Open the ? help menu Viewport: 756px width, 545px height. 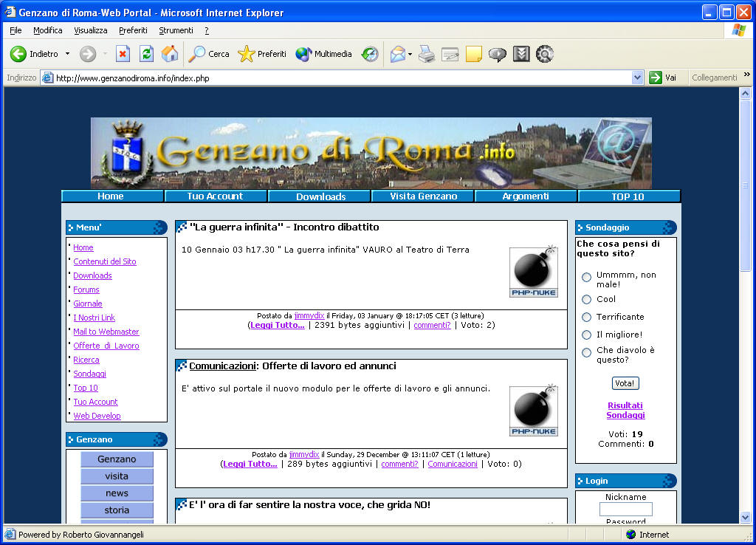point(207,30)
